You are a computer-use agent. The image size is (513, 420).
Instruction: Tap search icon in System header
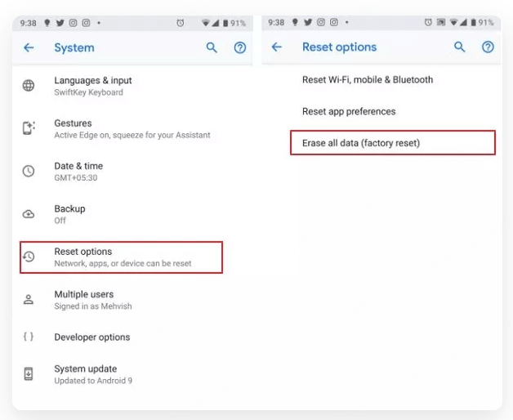click(x=212, y=48)
